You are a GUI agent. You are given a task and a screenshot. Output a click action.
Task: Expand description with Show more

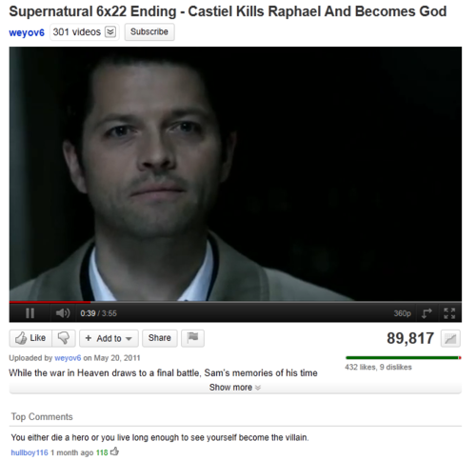pyautogui.click(x=235, y=388)
